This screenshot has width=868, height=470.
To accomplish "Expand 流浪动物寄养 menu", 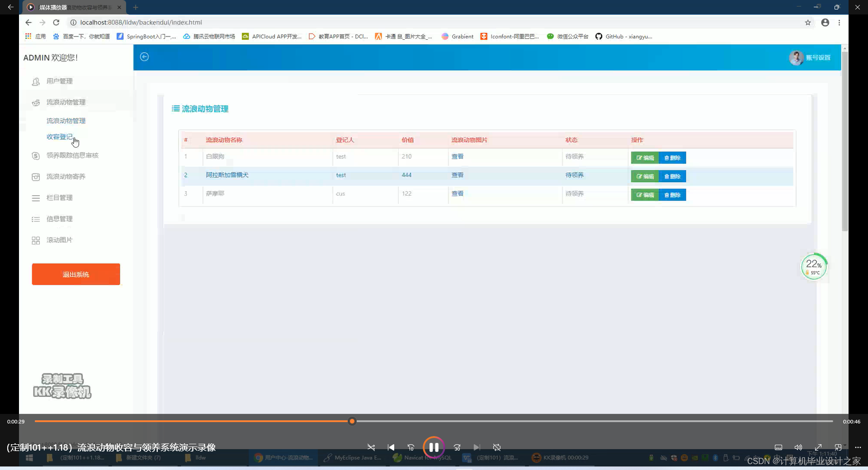I will click(66, 177).
